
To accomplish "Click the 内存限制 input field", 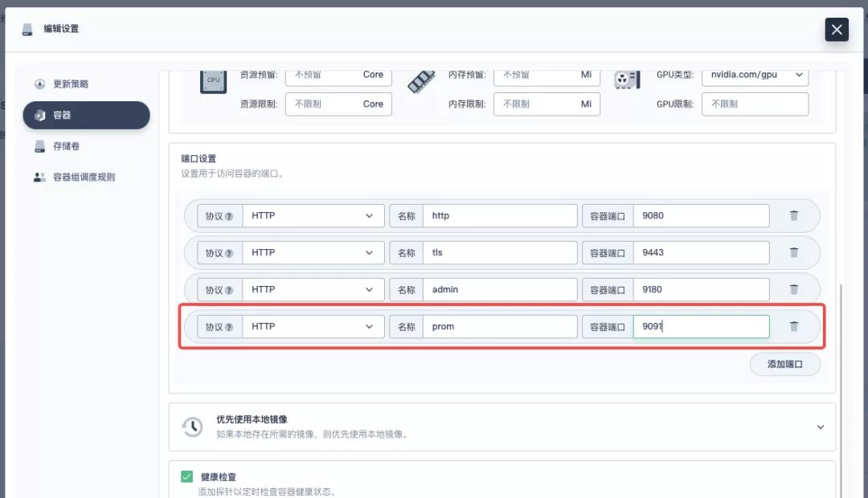I will click(547, 104).
